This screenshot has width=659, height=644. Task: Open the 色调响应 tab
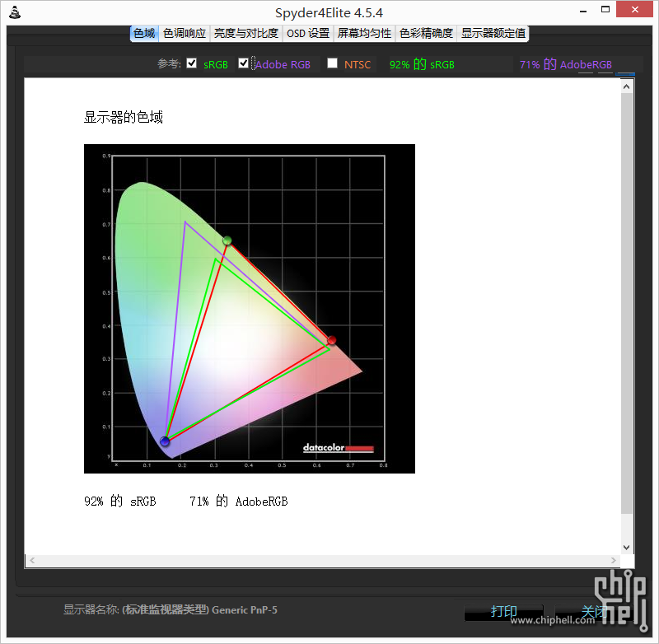pos(184,33)
